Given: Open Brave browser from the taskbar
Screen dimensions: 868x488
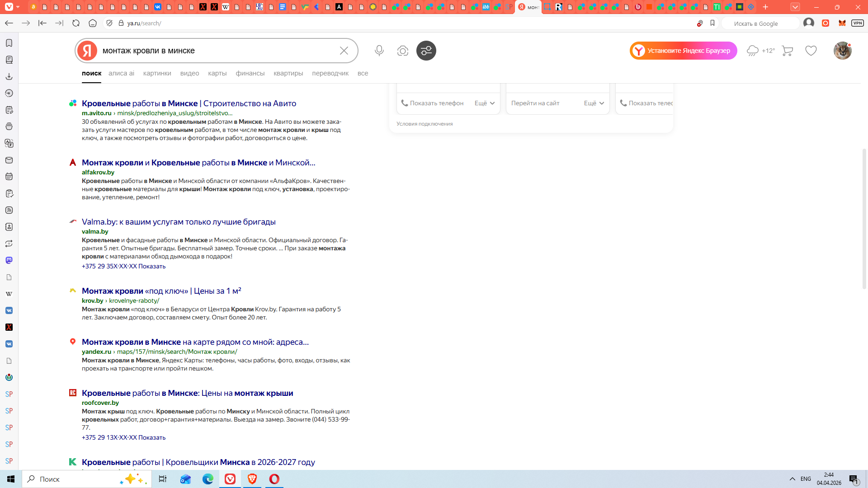Looking at the screenshot, I should point(252,479).
